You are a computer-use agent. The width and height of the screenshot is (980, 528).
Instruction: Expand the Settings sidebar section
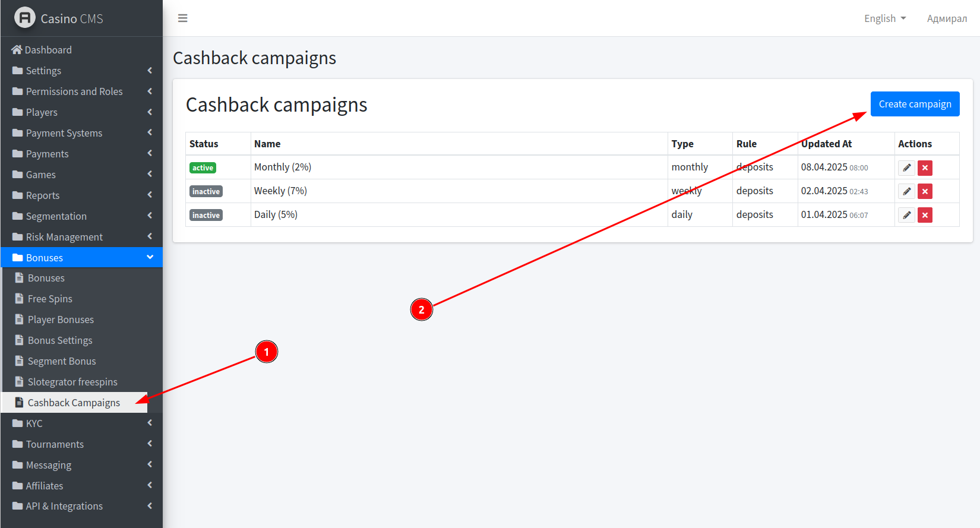[81, 71]
